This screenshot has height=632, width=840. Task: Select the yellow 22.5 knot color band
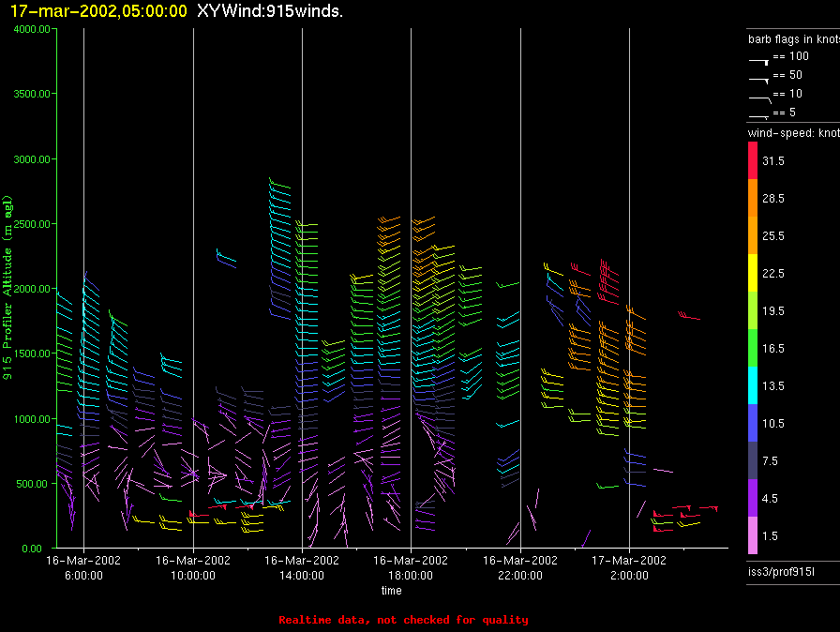pyautogui.click(x=753, y=273)
